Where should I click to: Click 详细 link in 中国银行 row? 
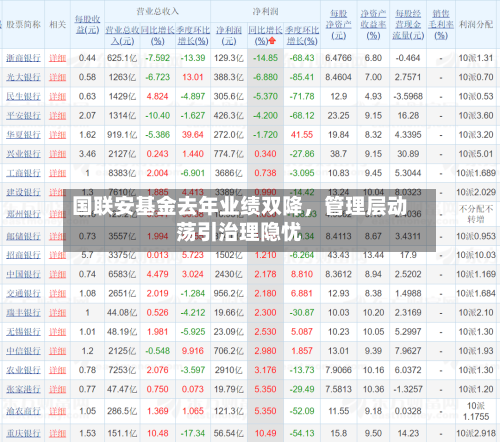[57, 274]
